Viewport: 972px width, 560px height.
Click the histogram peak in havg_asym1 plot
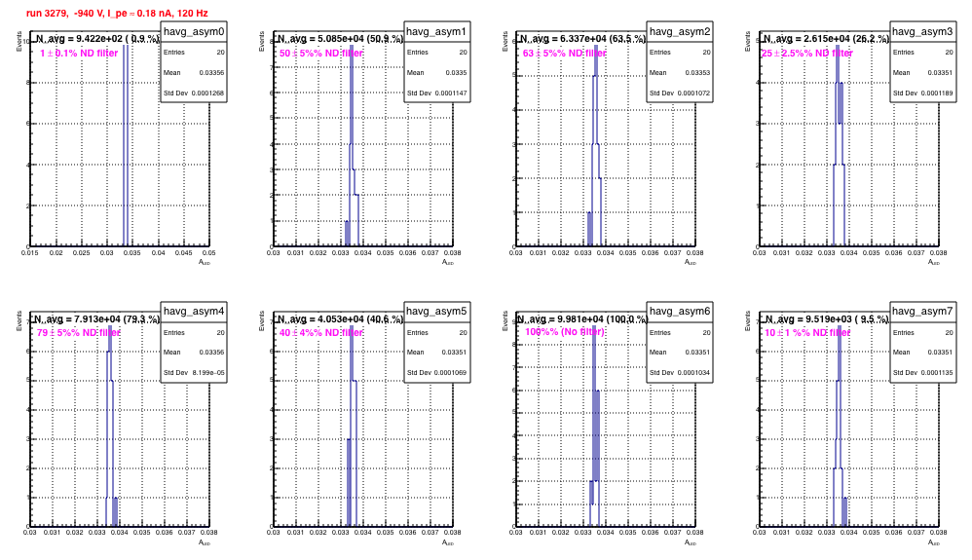(352, 94)
